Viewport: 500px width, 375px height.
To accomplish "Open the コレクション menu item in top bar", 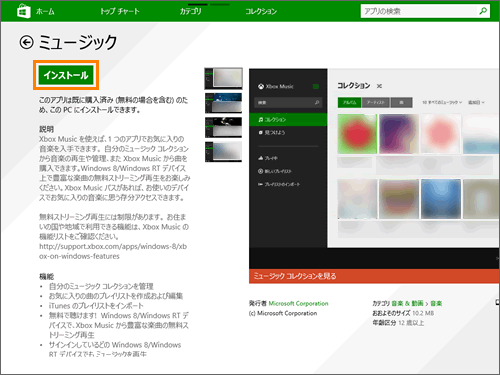I will point(261,11).
